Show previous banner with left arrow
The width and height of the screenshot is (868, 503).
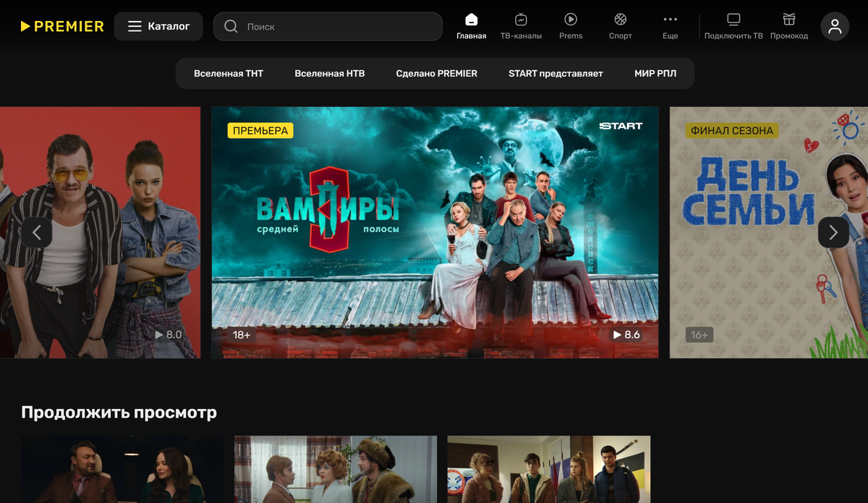click(x=37, y=232)
